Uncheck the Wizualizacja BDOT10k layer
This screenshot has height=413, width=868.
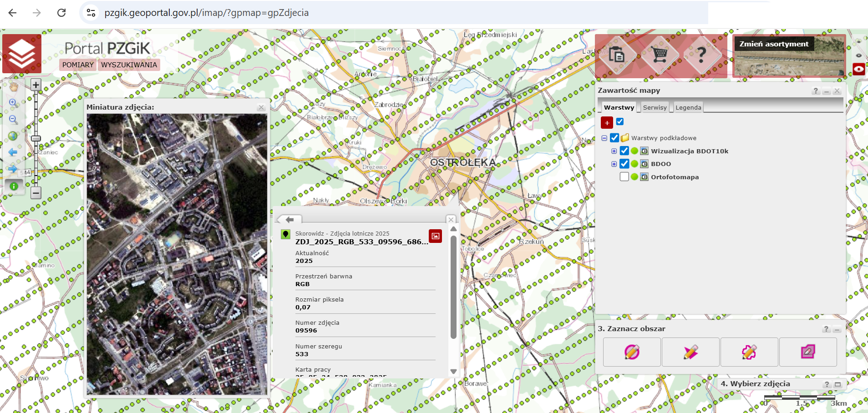tap(624, 151)
